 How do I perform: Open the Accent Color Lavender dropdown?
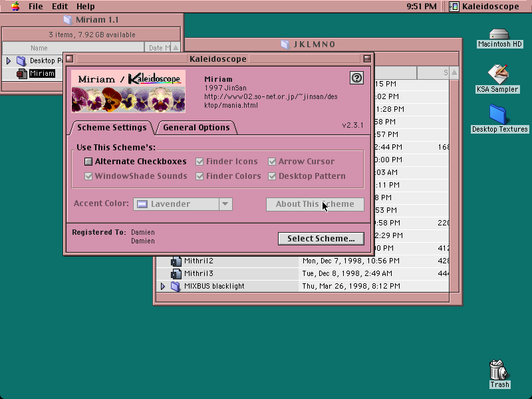pos(183,204)
